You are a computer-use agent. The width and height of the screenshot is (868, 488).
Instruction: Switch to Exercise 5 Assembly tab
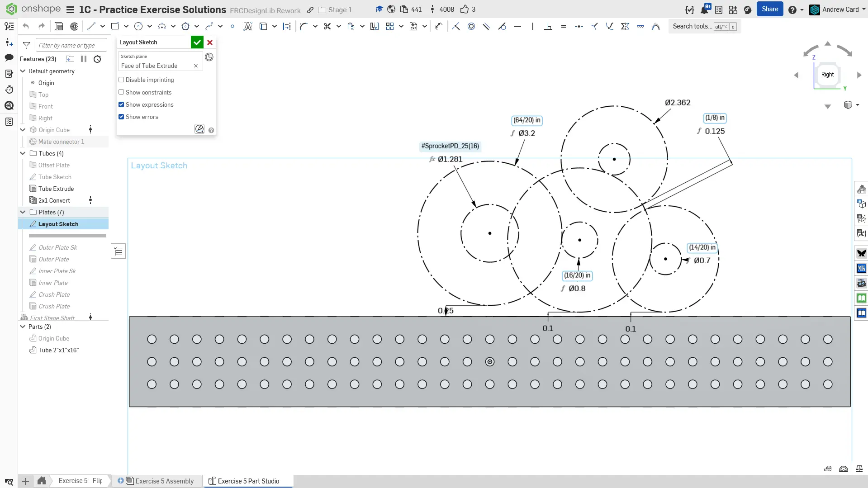pyautogui.click(x=164, y=481)
